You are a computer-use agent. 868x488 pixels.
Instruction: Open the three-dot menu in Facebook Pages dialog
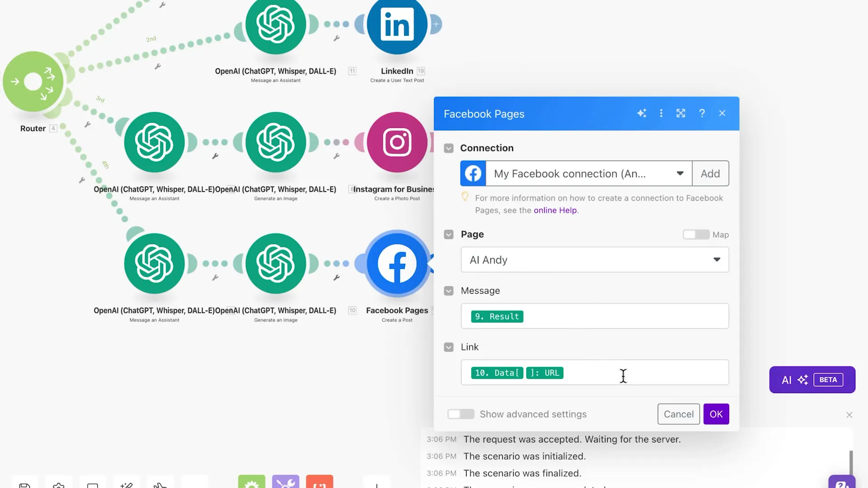[x=661, y=113]
